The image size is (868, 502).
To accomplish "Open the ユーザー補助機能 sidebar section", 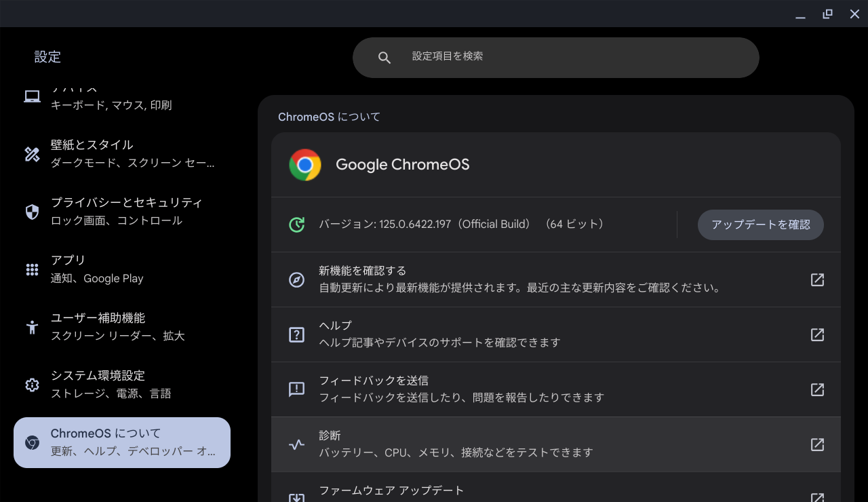I will 122,327.
